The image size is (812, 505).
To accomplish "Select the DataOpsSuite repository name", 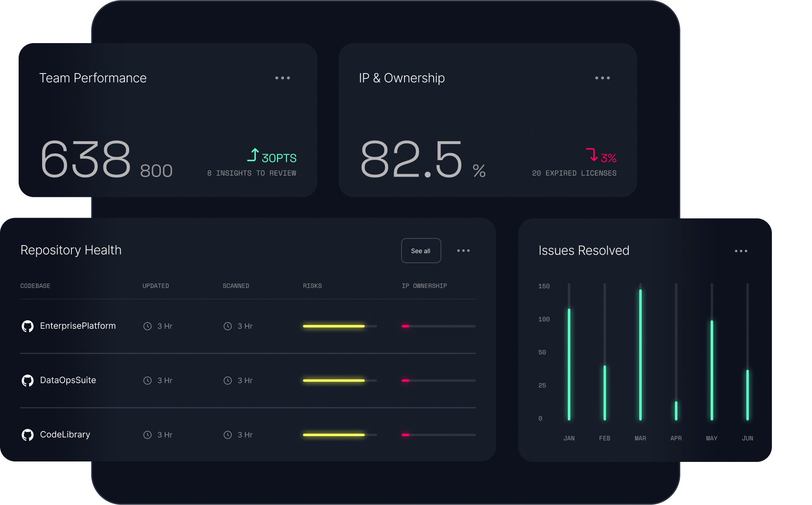I will coord(68,380).
